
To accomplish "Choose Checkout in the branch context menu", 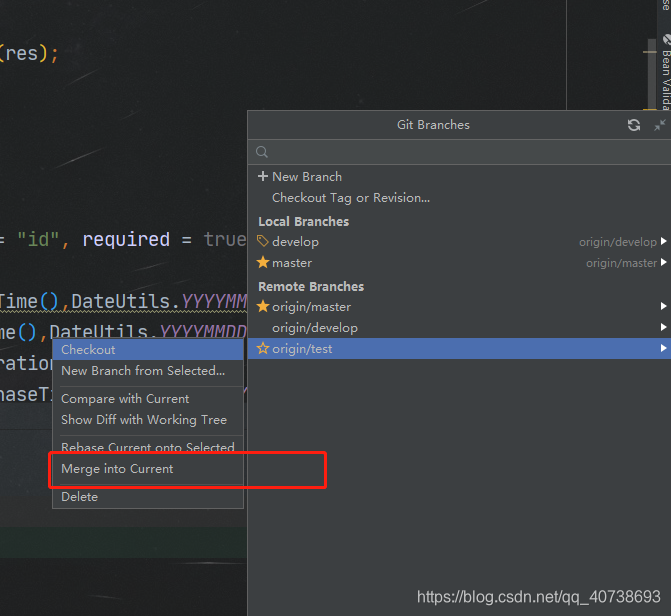I will 148,349.
